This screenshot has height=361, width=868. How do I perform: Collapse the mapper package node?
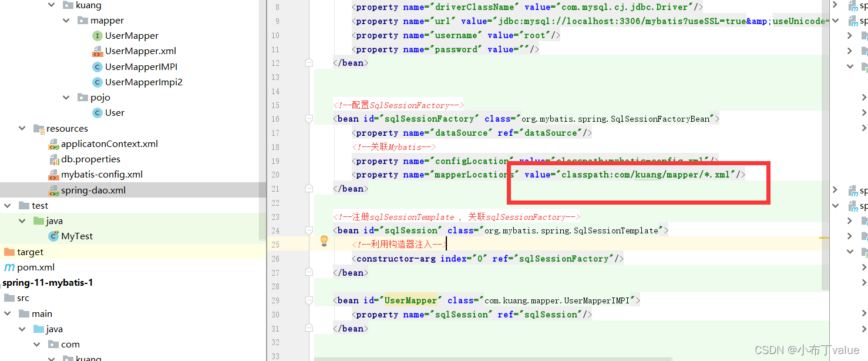point(66,21)
